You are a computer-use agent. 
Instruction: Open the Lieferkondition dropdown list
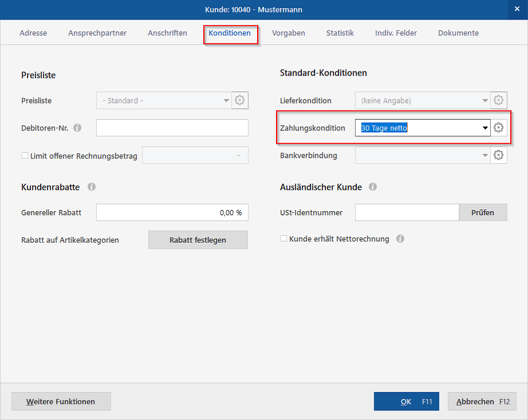pos(485,101)
